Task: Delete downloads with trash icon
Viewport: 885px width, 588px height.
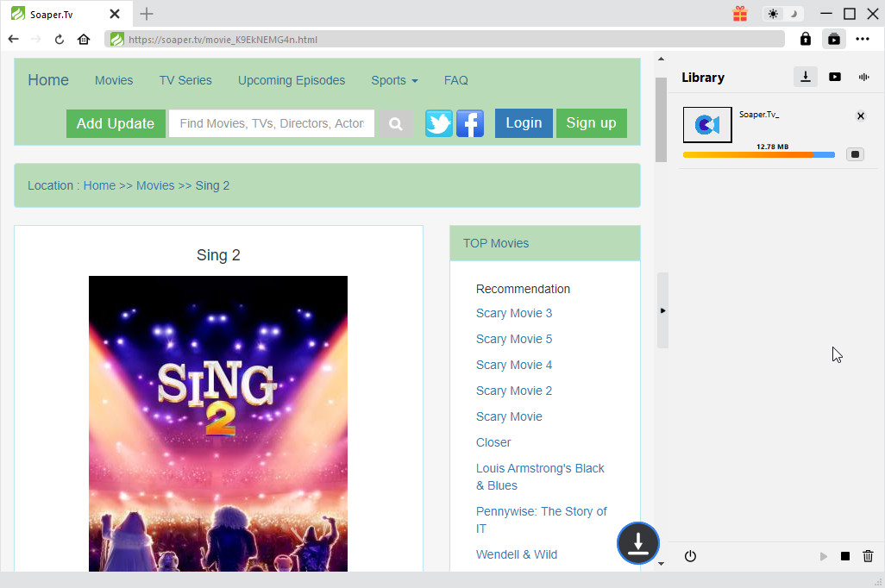Action: pyautogui.click(x=868, y=556)
